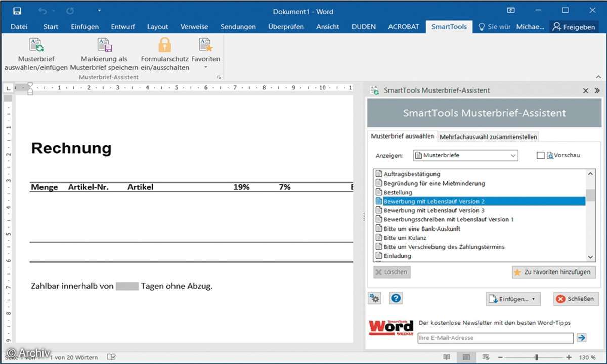
Task: Collapse the ribbon with the chevron
Action: [x=598, y=77]
